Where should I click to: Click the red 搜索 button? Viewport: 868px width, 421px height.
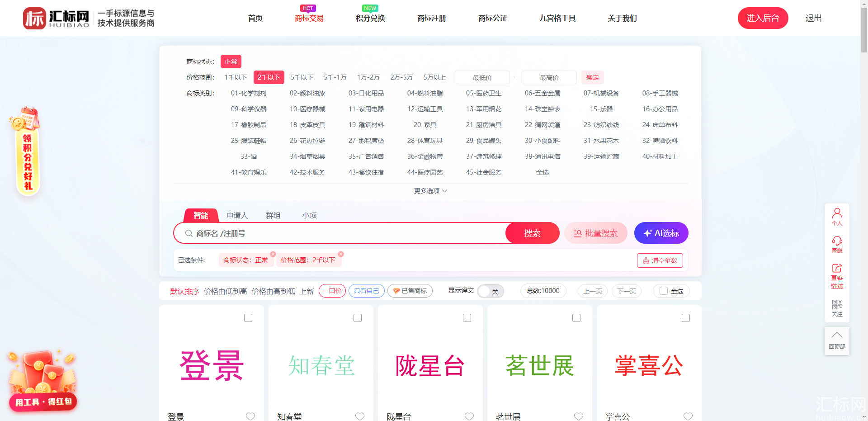[x=532, y=233]
